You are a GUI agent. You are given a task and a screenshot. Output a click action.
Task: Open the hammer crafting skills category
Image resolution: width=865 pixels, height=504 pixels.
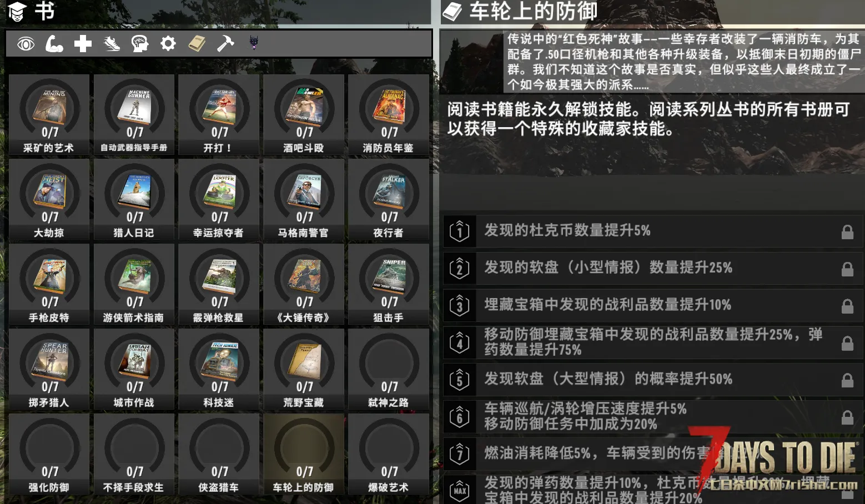(x=225, y=43)
